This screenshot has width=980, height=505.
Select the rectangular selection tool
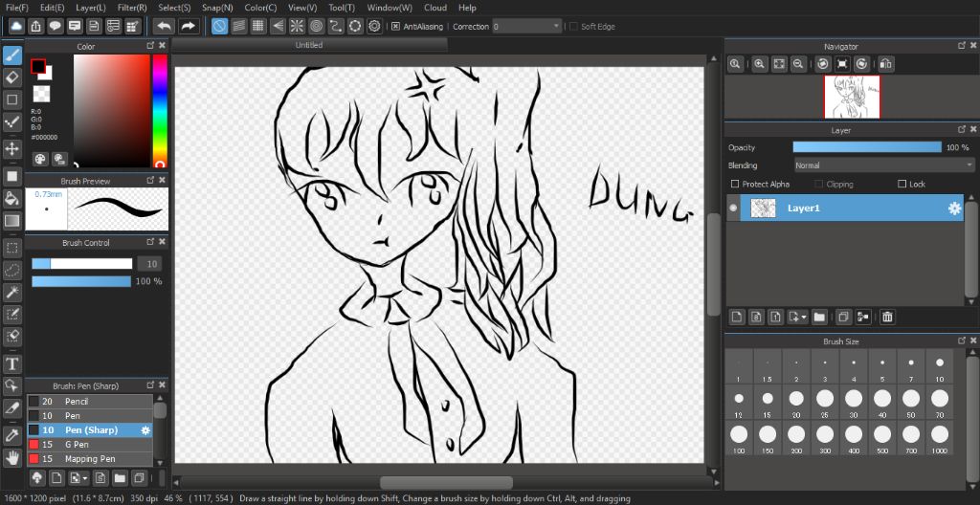12,248
